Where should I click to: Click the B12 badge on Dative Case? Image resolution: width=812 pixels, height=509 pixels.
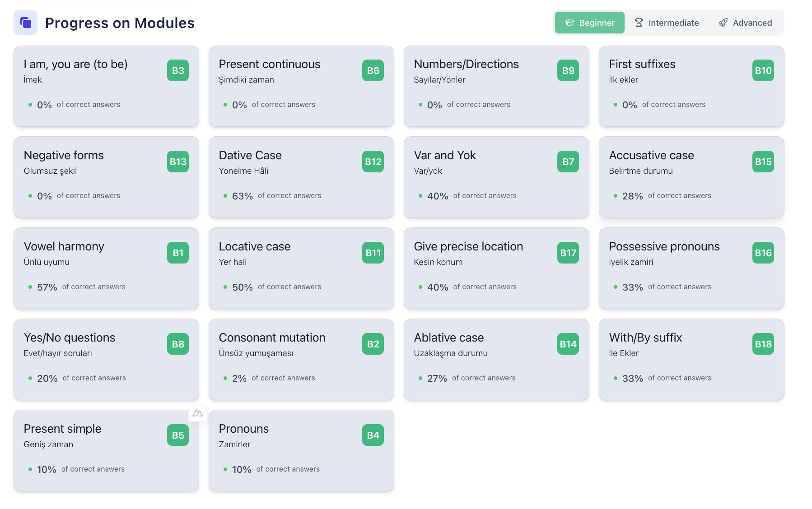point(373,162)
